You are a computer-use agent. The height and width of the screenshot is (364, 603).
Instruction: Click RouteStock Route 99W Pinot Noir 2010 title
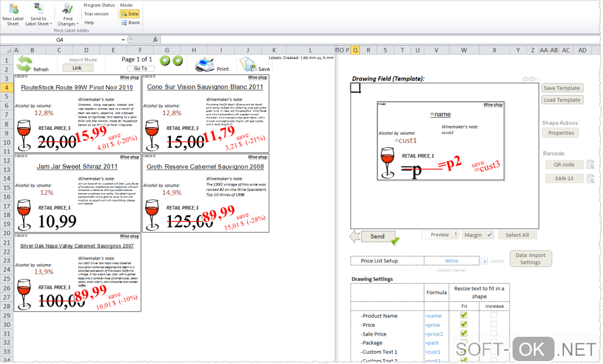click(x=77, y=87)
